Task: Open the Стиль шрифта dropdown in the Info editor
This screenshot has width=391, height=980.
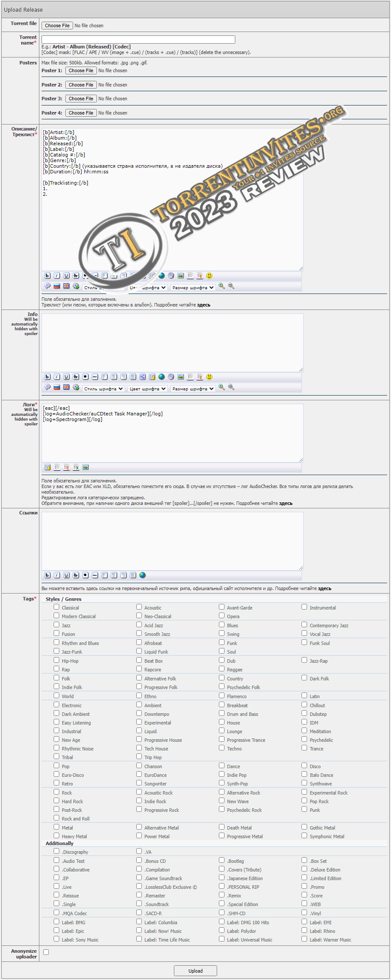Action: (x=104, y=389)
